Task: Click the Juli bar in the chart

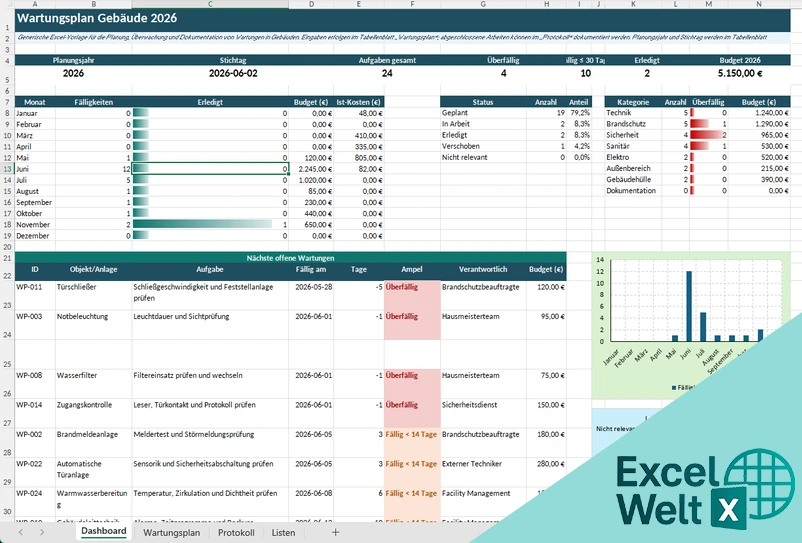Action: click(703, 327)
